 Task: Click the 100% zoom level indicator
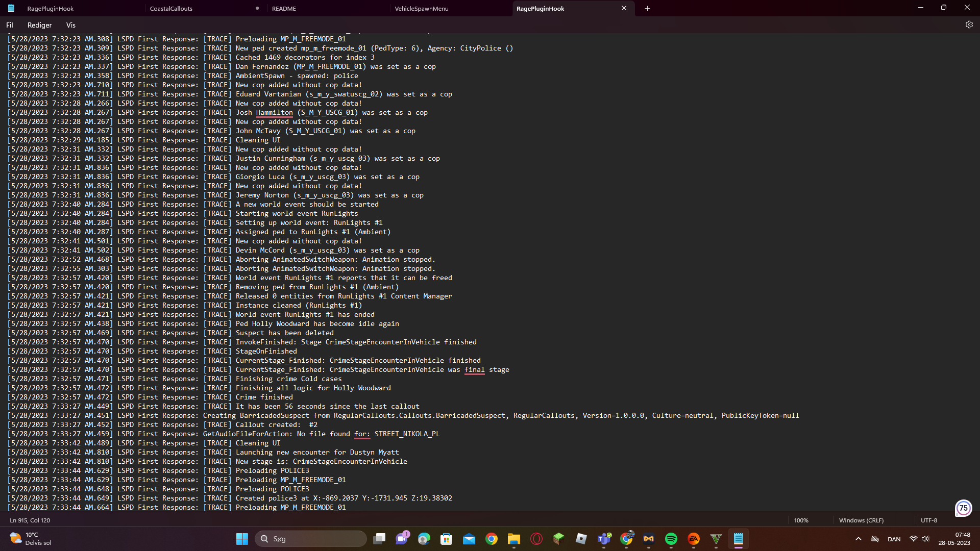(801, 520)
